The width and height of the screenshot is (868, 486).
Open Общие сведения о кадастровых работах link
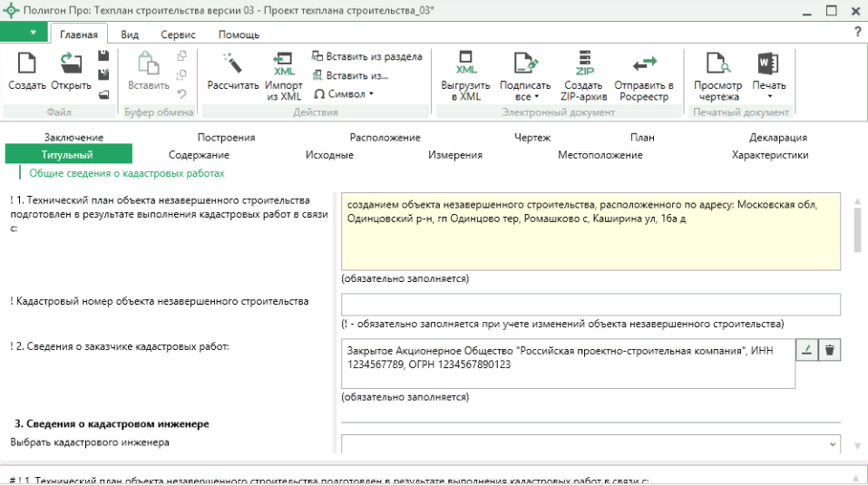[126, 172]
